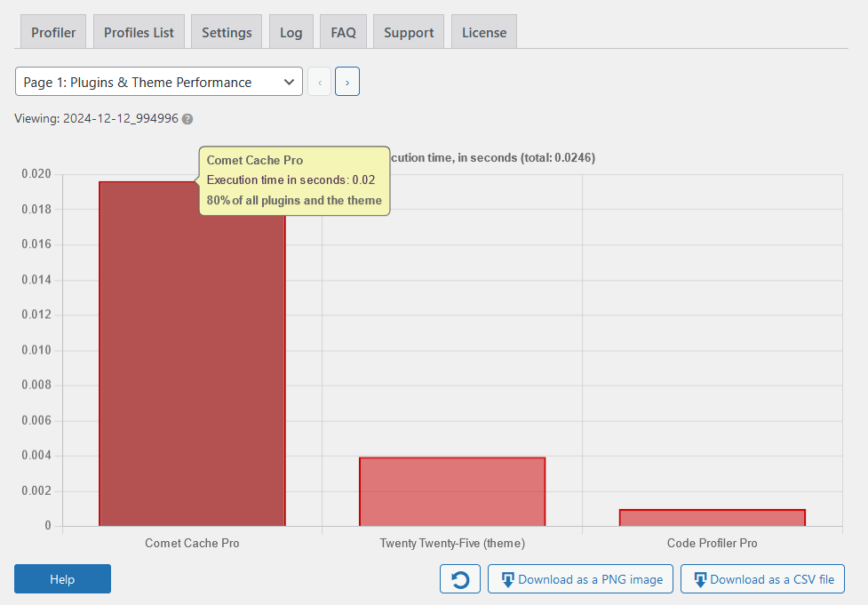
Task: Click the previous page left chevron button
Action: pyautogui.click(x=320, y=82)
